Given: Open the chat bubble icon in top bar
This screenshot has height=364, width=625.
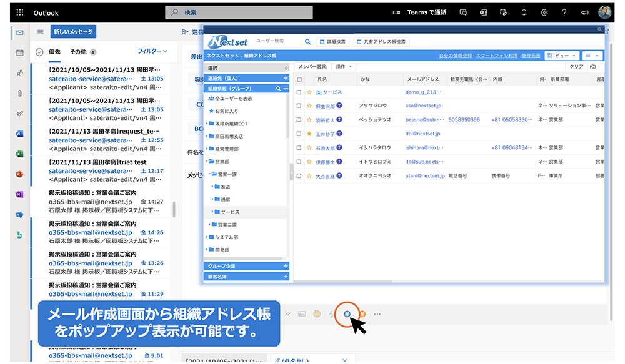Looking at the screenshot, I should 463,12.
